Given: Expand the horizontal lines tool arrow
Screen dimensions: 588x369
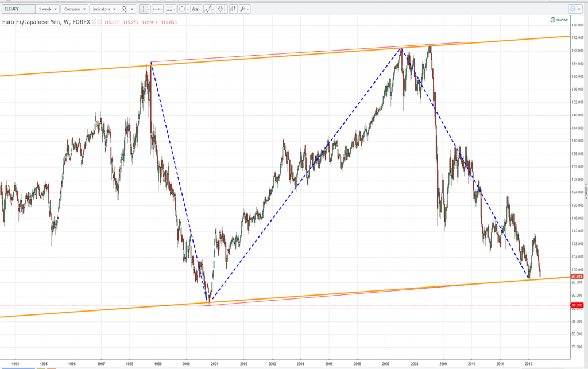Looking at the screenshot, I should [x=175, y=9].
